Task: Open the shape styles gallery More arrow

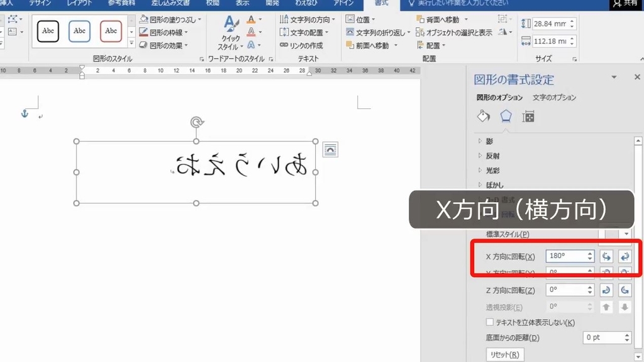Action: point(131,42)
